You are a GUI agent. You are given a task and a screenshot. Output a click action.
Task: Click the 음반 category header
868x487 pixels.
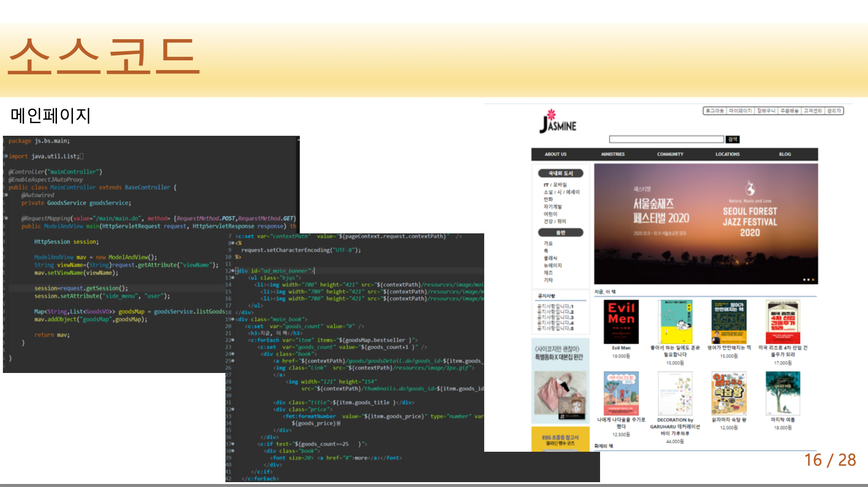(x=560, y=233)
